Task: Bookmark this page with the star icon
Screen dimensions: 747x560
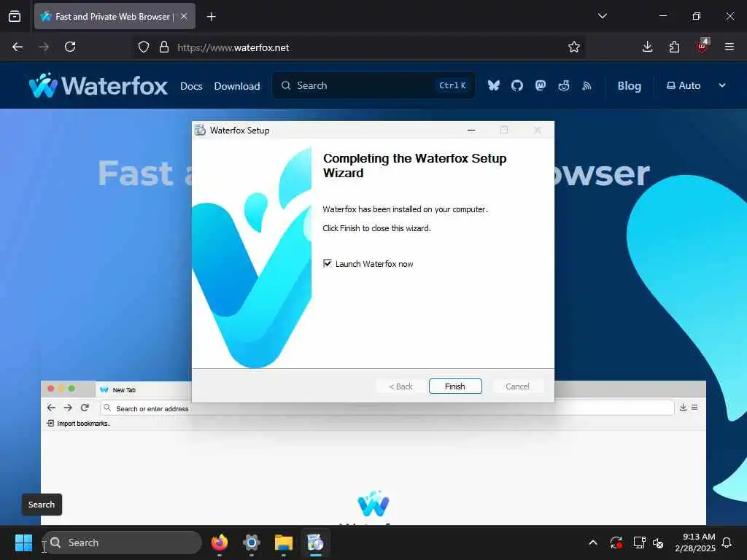Action: [x=574, y=47]
